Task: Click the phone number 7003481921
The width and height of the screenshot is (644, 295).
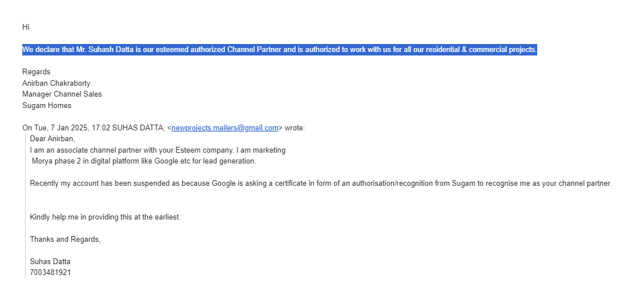Action: (50, 273)
